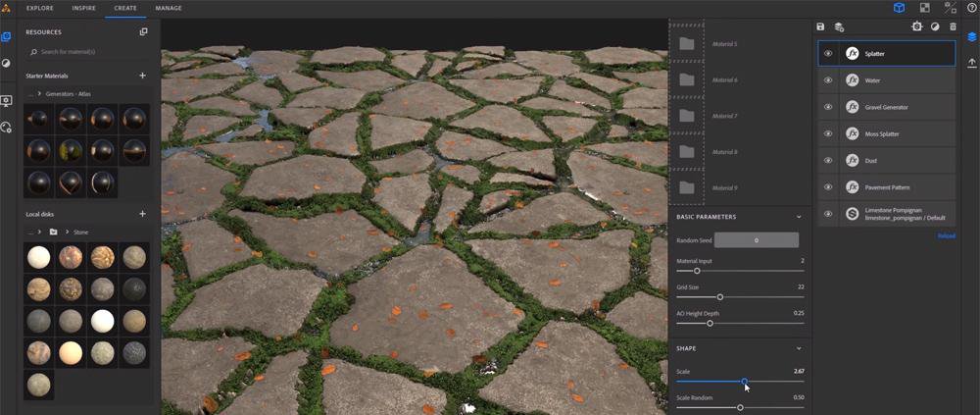
Task: Save the material with the disk icon
Action: point(820,26)
